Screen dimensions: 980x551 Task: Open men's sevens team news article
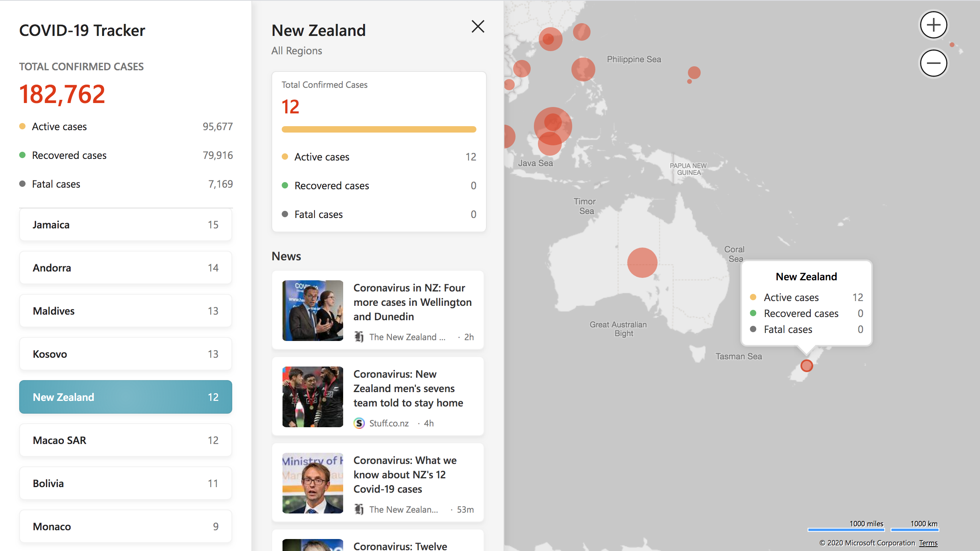click(x=408, y=388)
